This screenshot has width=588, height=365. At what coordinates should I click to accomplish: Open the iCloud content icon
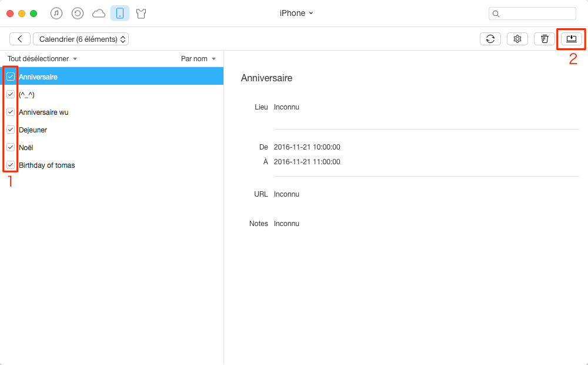click(x=99, y=14)
